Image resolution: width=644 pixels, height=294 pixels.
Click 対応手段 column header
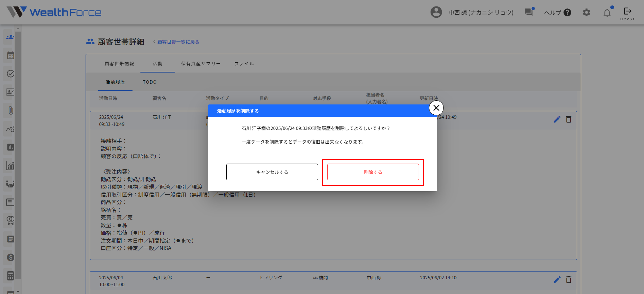[322, 98]
